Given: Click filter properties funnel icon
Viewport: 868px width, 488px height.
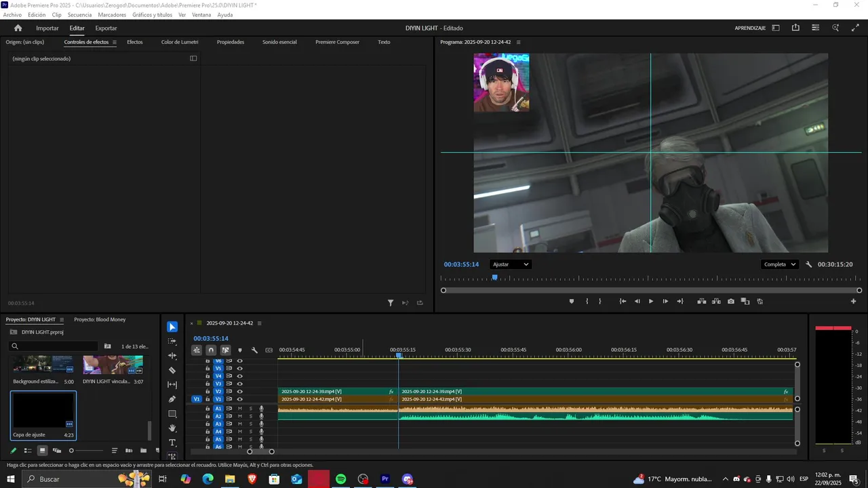Looking at the screenshot, I should coord(391,303).
